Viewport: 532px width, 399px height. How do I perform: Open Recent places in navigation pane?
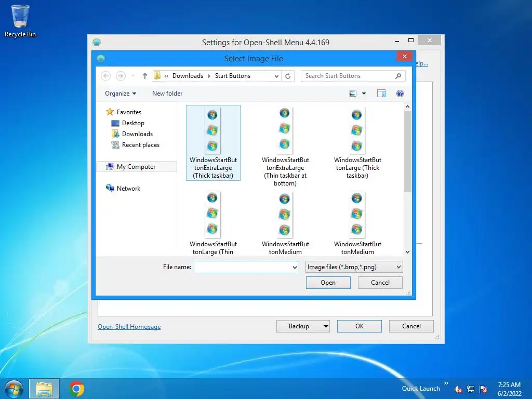pos(140,145)
